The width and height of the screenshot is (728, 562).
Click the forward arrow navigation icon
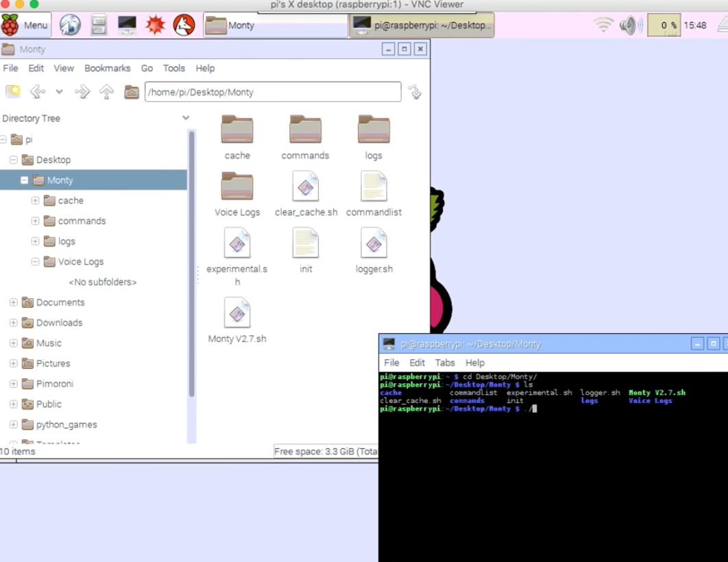click(x=82, y=91)
